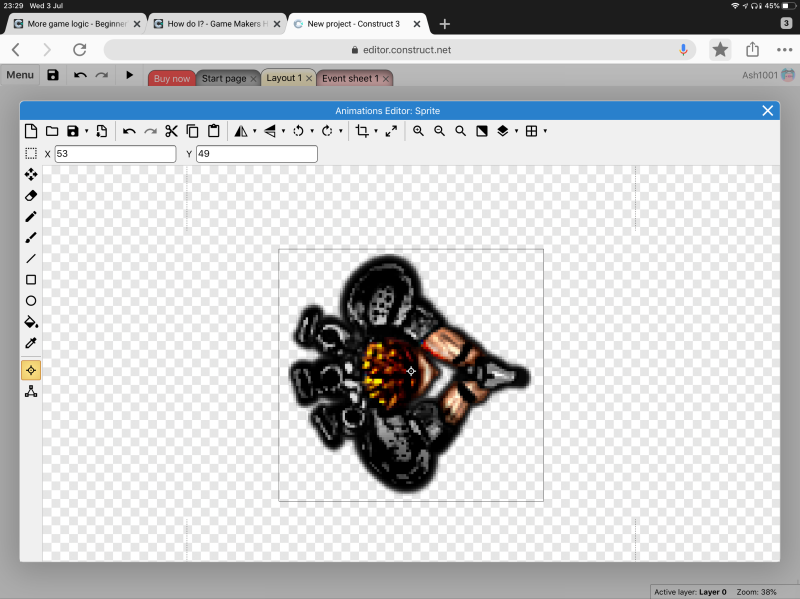This screenshot has width=800, height=599.
Task: Preview project with play button
Action: (129, 75)
